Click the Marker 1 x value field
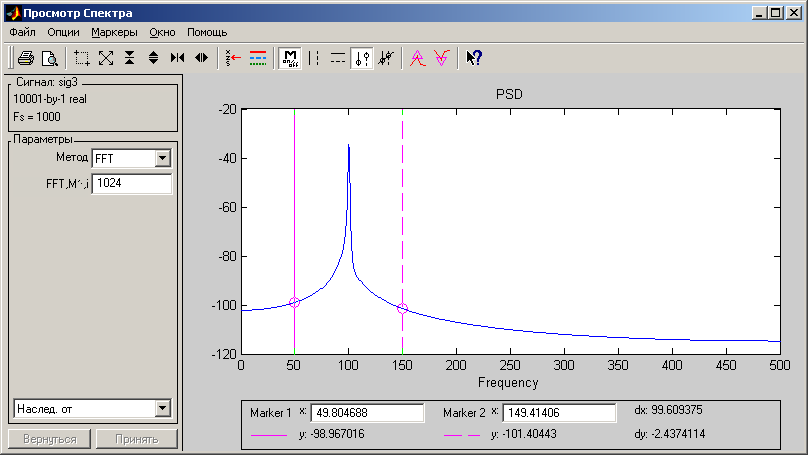Screen dimensions: 808x455 tap(367, 413)
